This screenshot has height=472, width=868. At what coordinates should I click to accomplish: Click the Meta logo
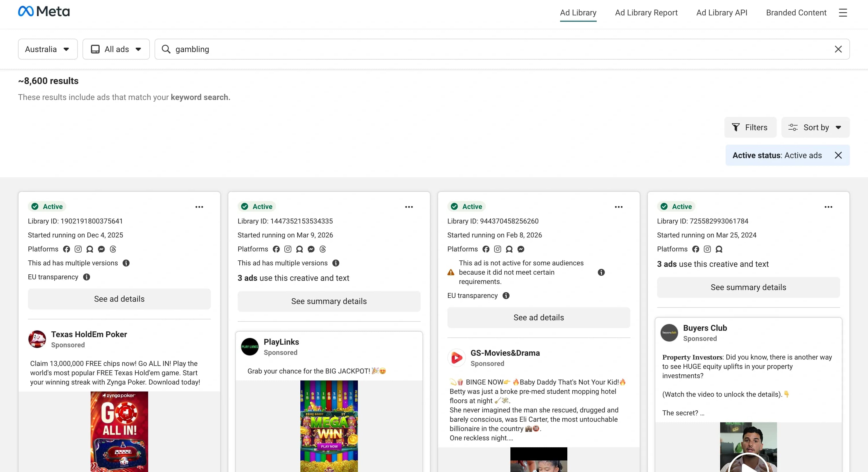[x=44, y=11]
